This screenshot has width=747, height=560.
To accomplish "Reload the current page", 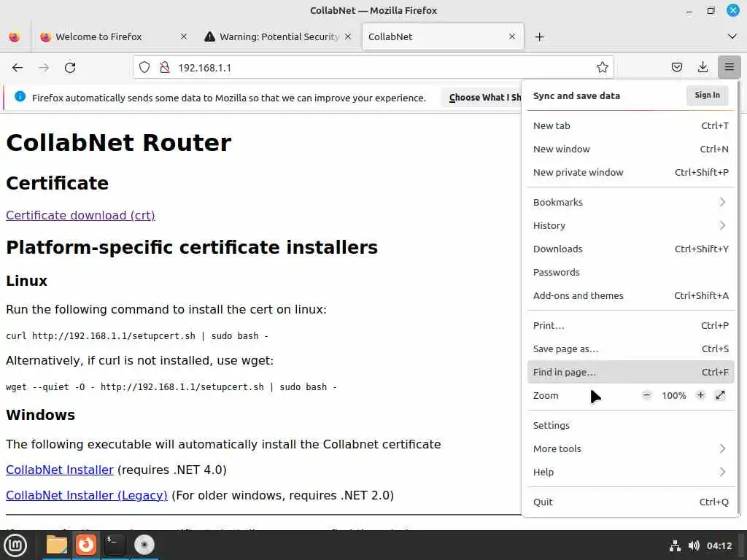I will (70, 68).
